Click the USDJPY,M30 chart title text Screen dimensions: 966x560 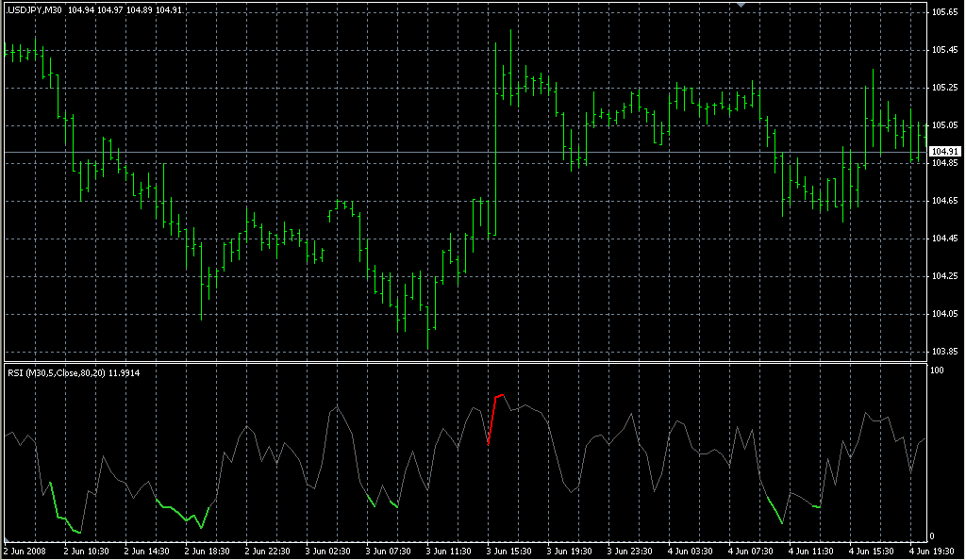coord(36,9)
